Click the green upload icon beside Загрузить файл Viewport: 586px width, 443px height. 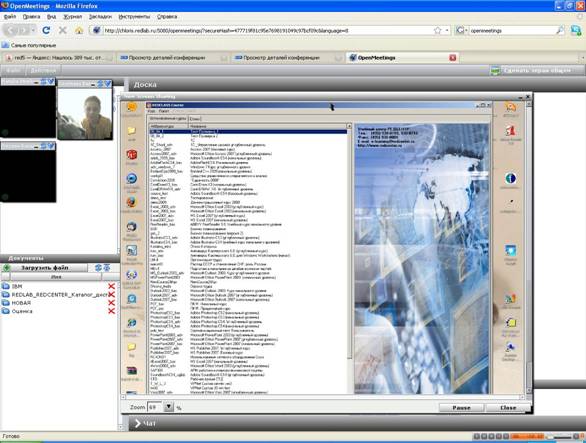coord(6,268)
